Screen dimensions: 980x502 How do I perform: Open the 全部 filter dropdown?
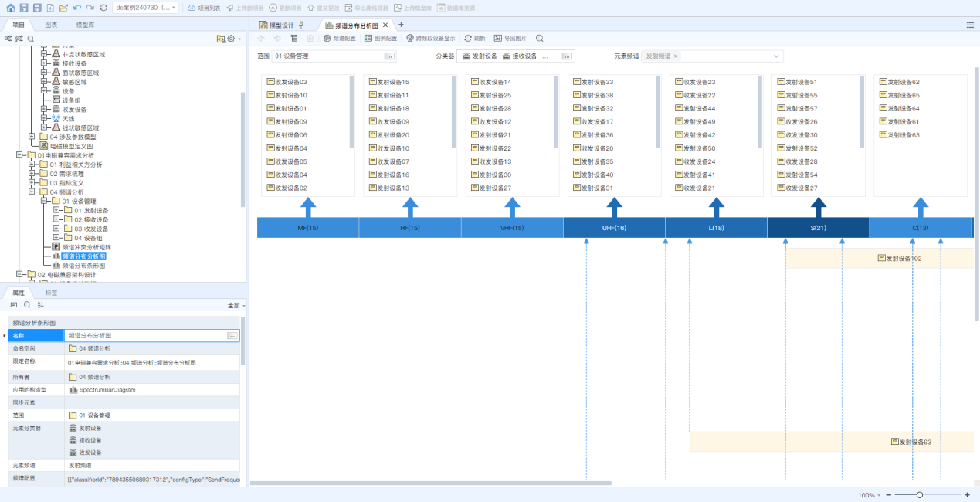[235, 305]
